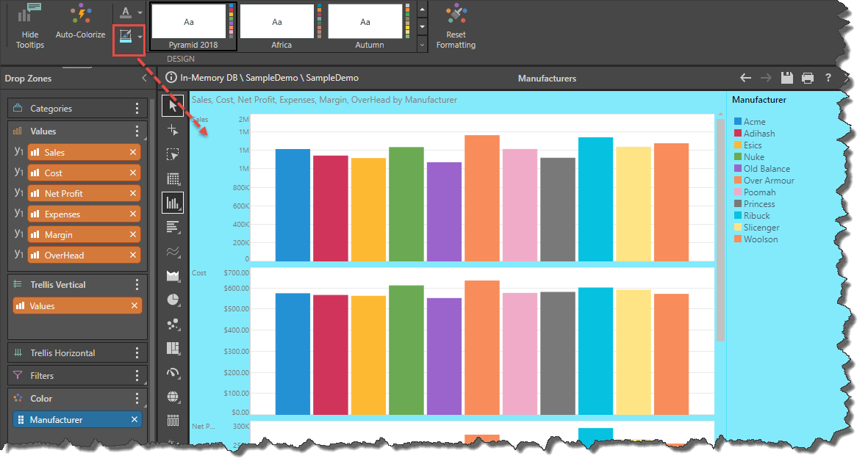Switch to the horizontal bar chart visual

click(173, 227)
